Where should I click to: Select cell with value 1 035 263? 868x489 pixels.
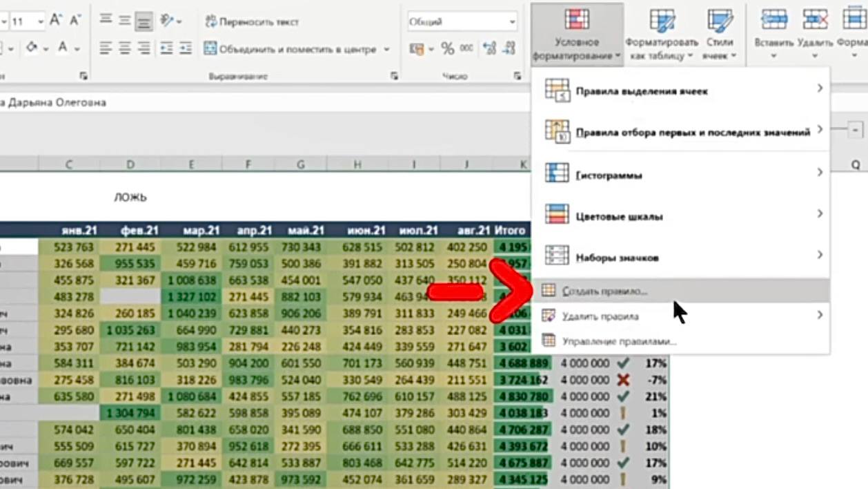pos(130,330)
